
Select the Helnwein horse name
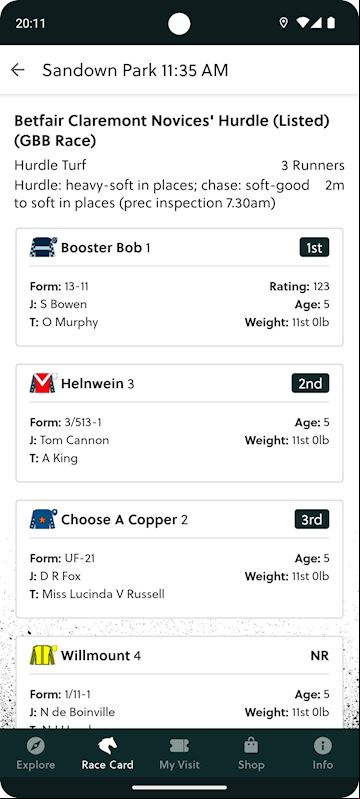click(92, 384)
